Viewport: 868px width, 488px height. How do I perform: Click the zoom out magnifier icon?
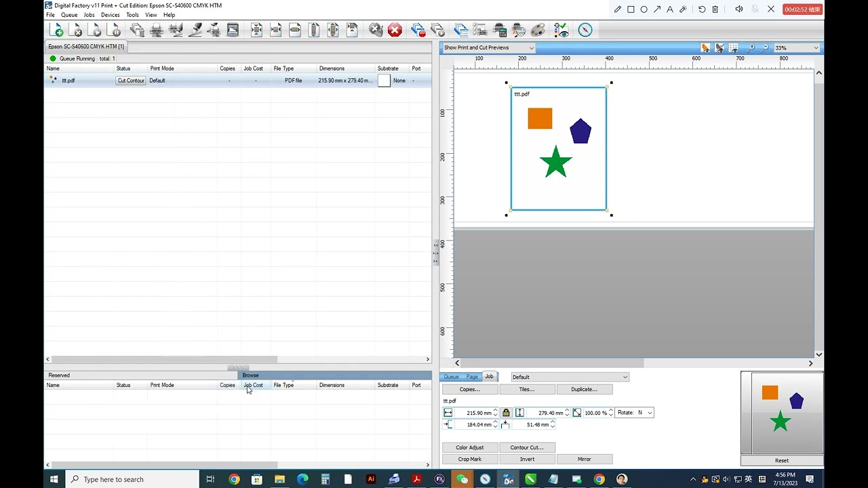point(765,47)
